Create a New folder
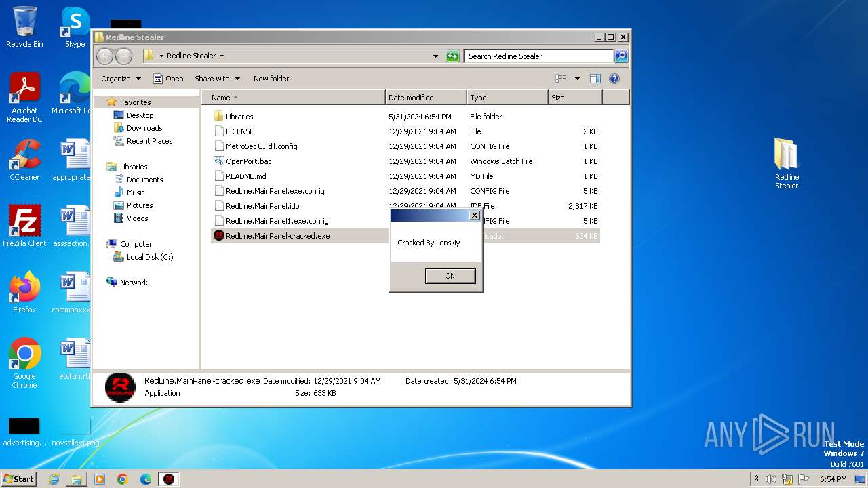 [271, 79]
